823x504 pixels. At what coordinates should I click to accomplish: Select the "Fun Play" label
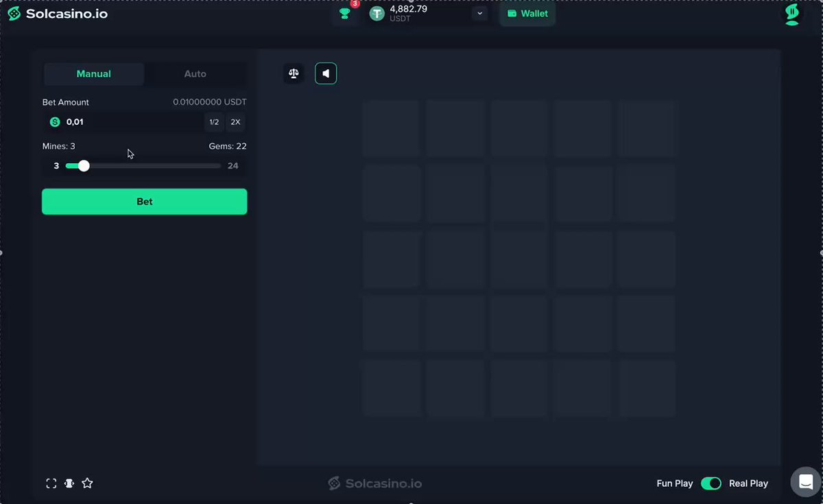675,483
